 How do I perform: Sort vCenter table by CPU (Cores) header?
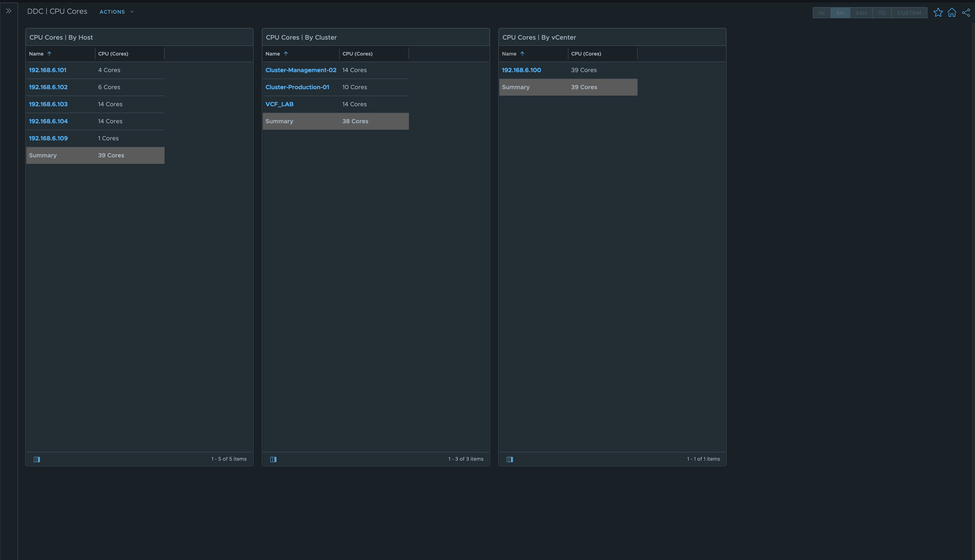[586, 54]
